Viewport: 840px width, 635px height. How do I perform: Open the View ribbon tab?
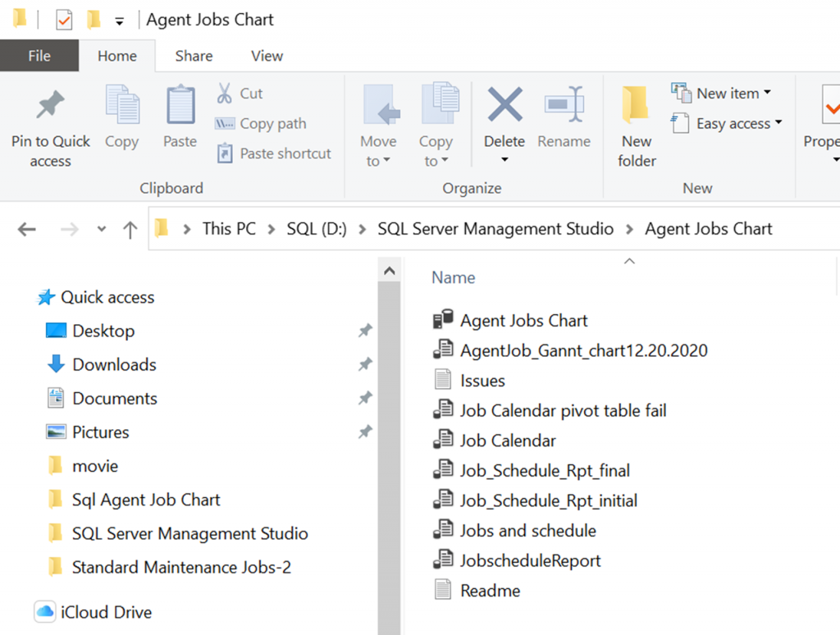pyautogui.click(x=267, y=56)
